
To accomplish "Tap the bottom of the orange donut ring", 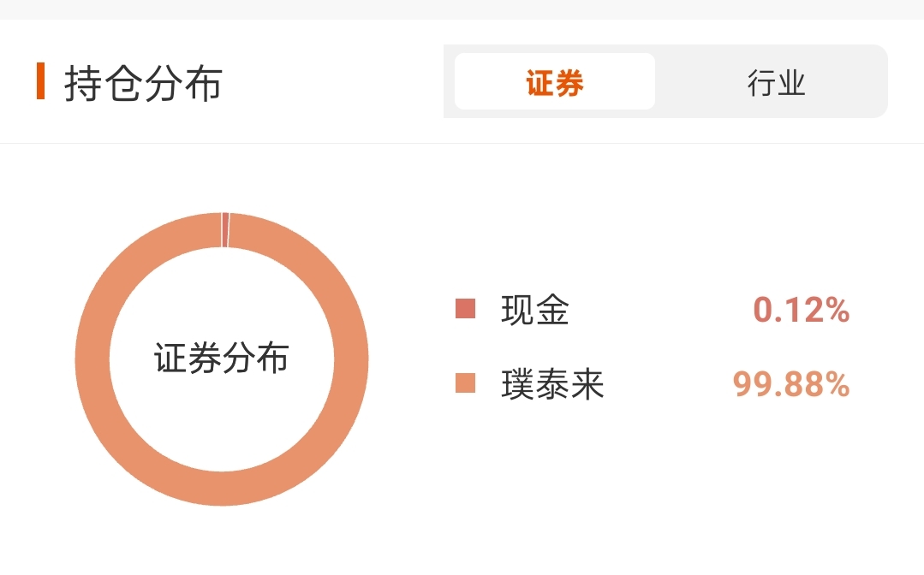I will click(x=222, y=489).
